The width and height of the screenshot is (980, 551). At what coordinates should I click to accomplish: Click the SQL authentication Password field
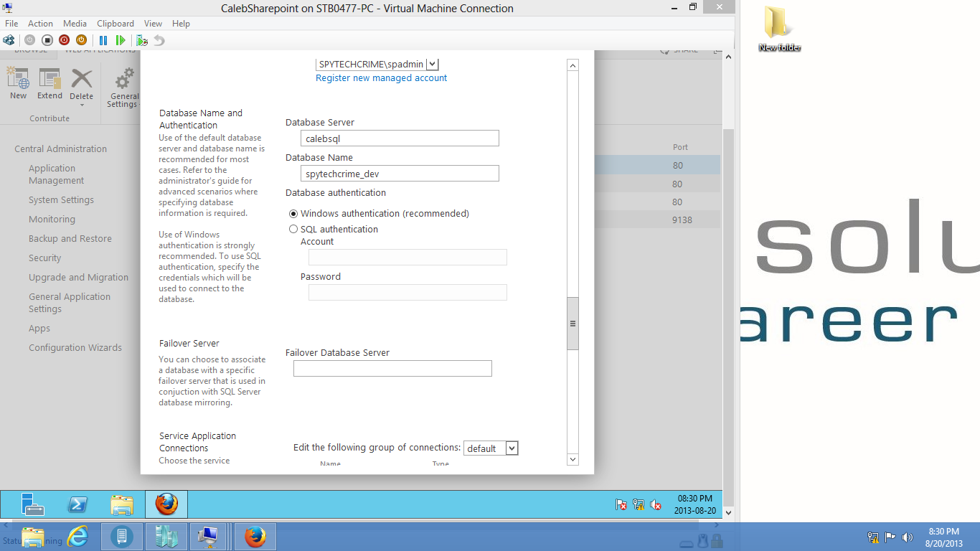pyautogui.click(x=407, y=292)
